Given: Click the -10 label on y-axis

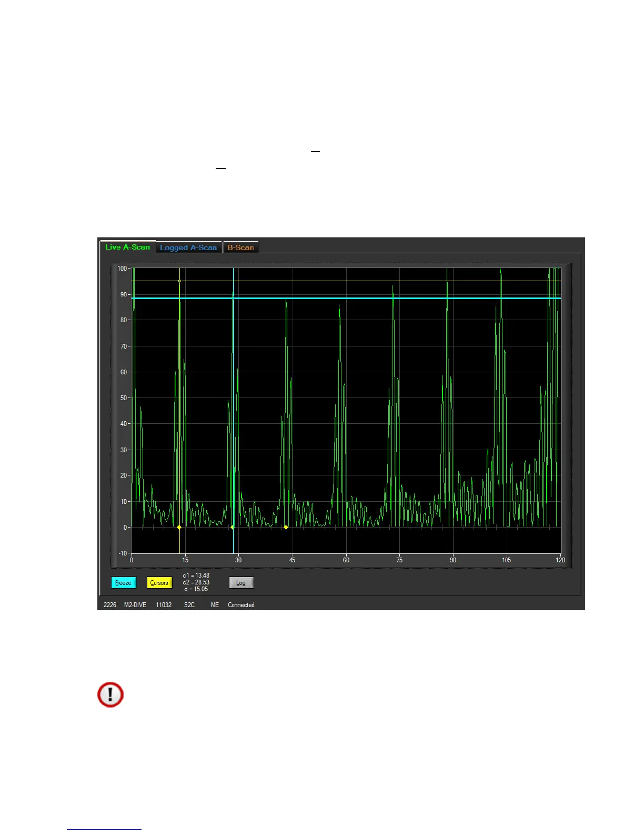Looking at the screenshot, I should coord(123,553).
